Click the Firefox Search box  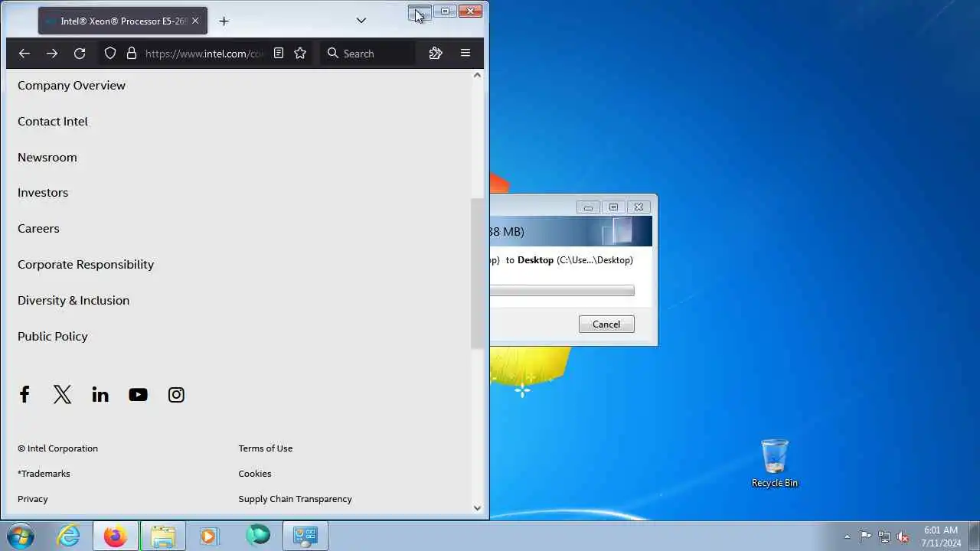pyautogui.click(x=367, y=53)
